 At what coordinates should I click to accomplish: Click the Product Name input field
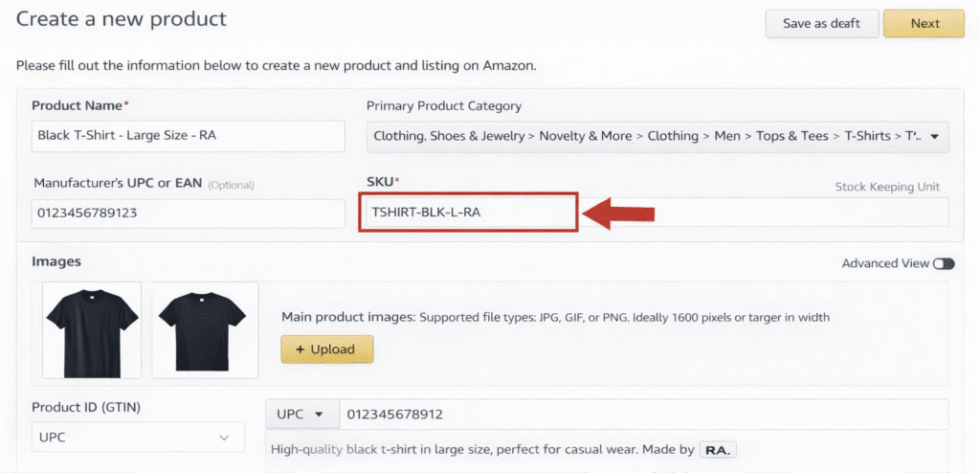[188, 136]
